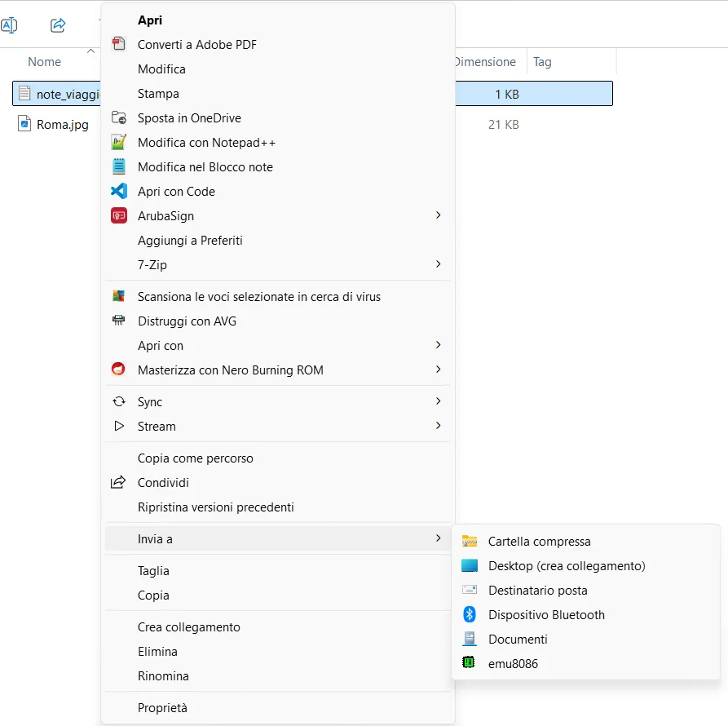The width and height of the screenshot is (728, 726).
Task: Click the 21 KB size value
Action: [503, 124]
